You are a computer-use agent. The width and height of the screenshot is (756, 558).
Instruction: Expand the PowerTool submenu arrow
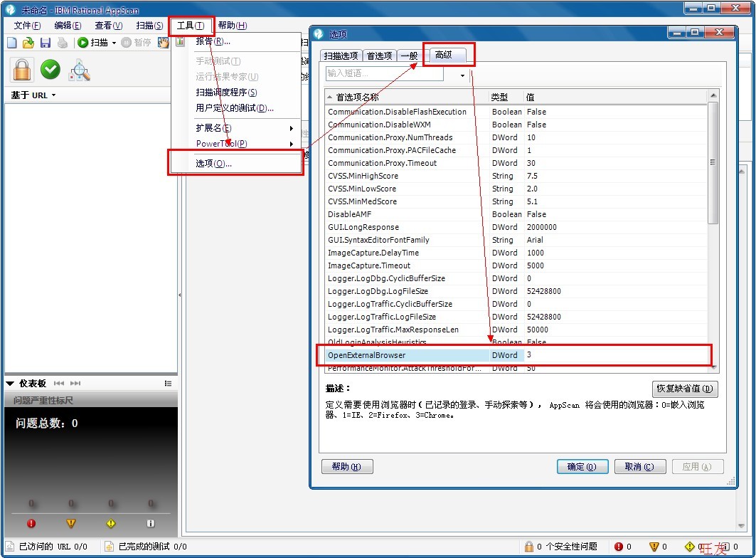[291, 144]
